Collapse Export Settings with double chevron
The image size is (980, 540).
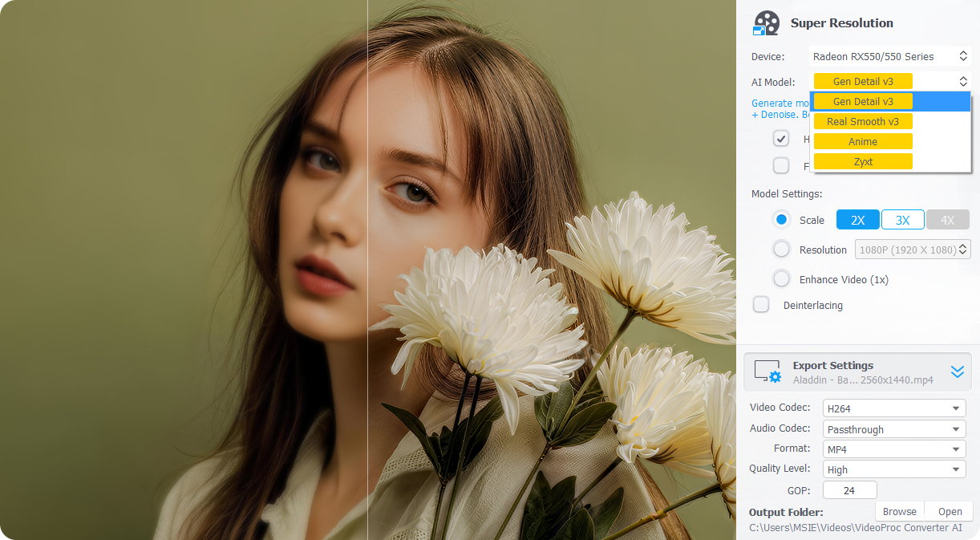click(x=958, y=372)
